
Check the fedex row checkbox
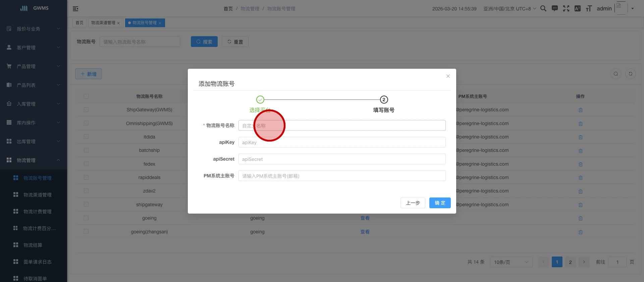pos(86,164)
